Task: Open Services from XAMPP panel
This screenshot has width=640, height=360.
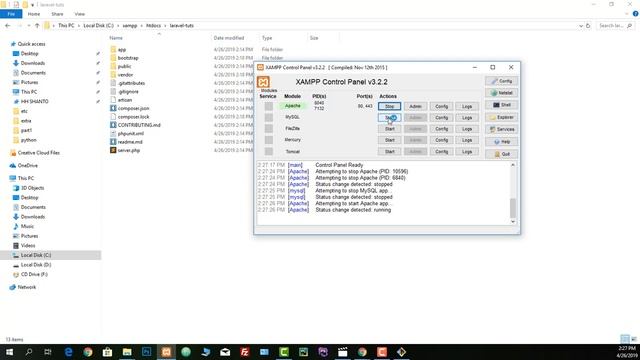Action: pyautogui.click(x=501, y=129)
